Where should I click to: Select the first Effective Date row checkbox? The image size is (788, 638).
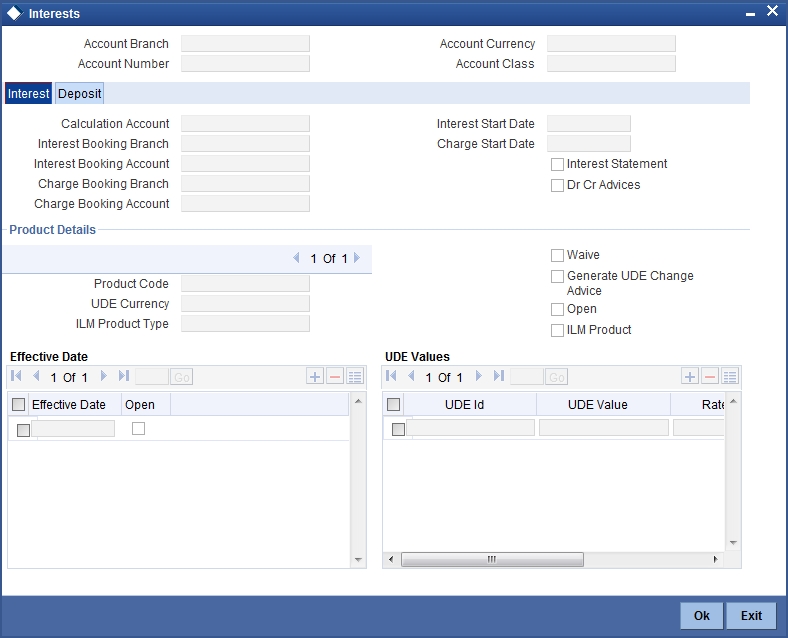click(x=23, y=431)
